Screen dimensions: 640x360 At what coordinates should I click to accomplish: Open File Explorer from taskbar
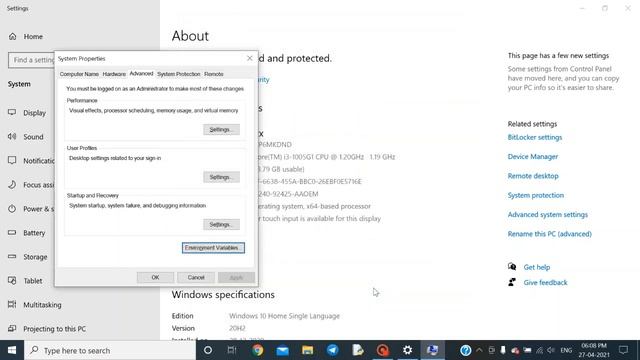click(x=307, y=350)
